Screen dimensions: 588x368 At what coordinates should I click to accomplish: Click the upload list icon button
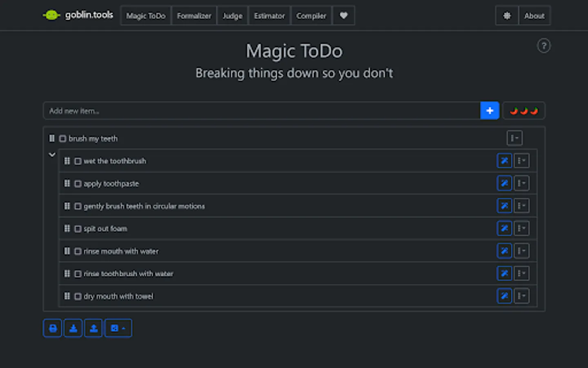(x=94, y=328)
